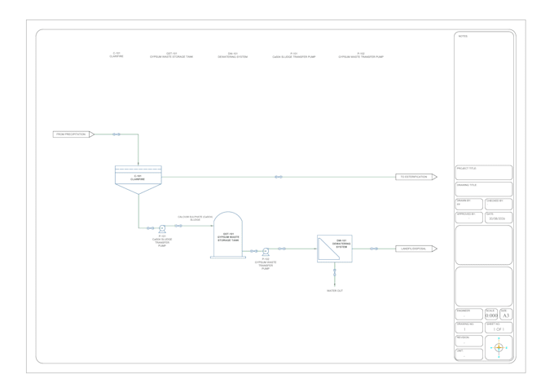Viewport: 554px width, 392px height.
Task: Click the PROJECT TITLE field
Action: 484,173
